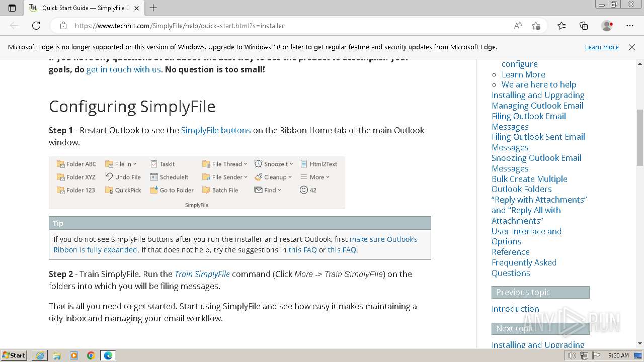Viewport: 644px width, 362px height.
Task: Open the Reference topic link
Action: [x=511, y=252]
